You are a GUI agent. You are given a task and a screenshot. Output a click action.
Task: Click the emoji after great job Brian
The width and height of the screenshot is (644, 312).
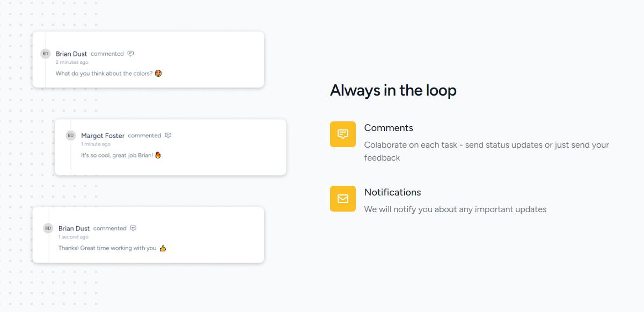pos(158,155)
